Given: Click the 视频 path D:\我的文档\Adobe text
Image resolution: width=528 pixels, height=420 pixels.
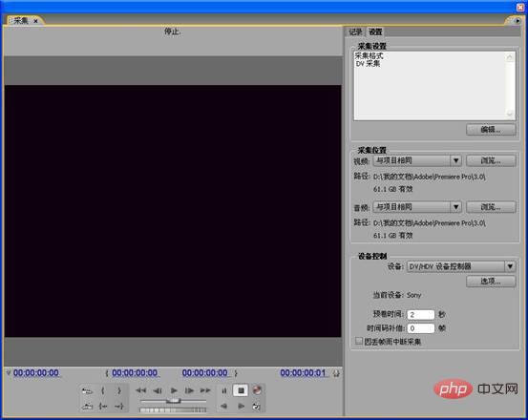Looking at the screenshot, I should coord(429,177).
